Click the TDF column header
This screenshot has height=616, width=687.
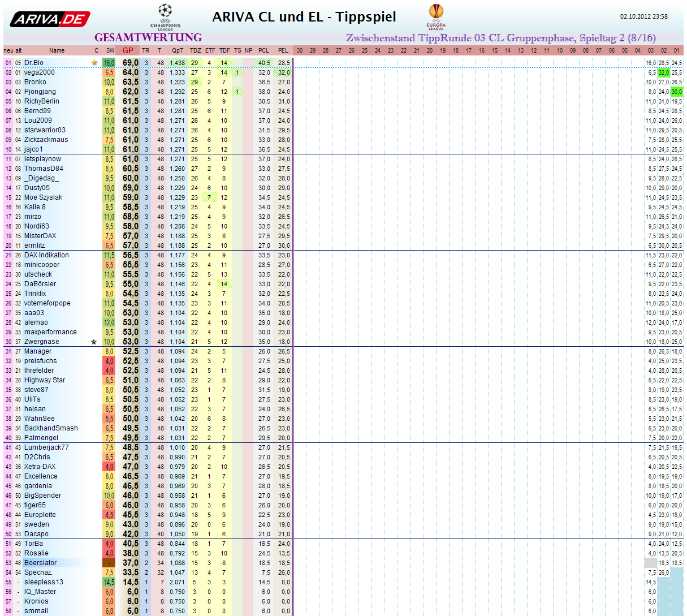tap(224, 50)
